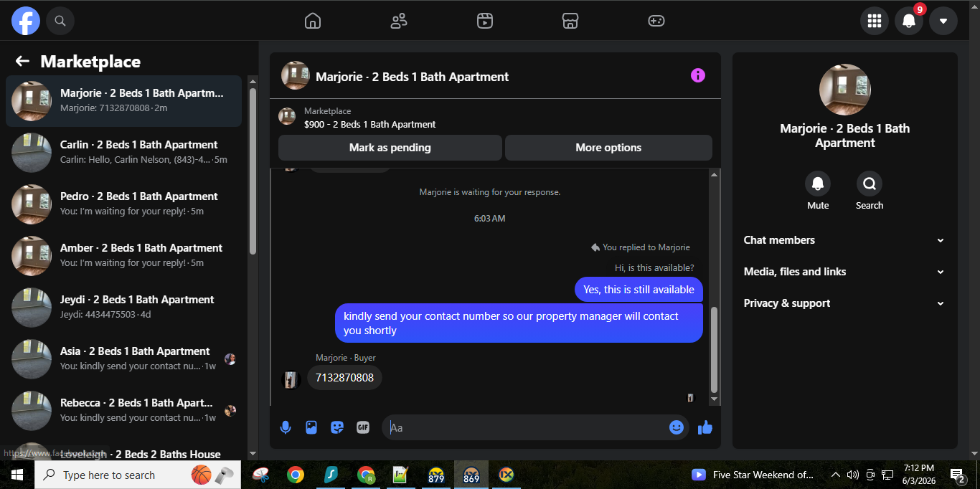Open Rebecca conversation in the chat list
Screen dimensions: 980x489
pyautogui.click(x=123, y=411)
